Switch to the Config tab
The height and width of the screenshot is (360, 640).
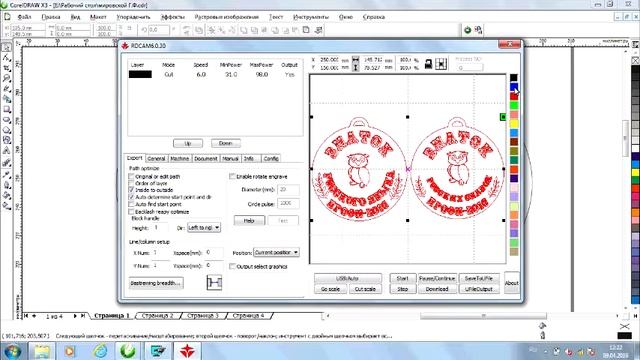271,158
